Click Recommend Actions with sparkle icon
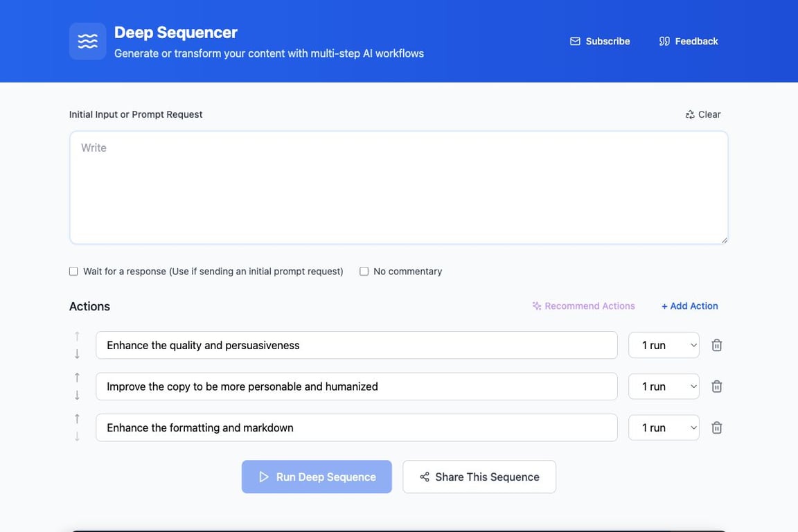This screenshot has width=798, height=532. [583, 306]
